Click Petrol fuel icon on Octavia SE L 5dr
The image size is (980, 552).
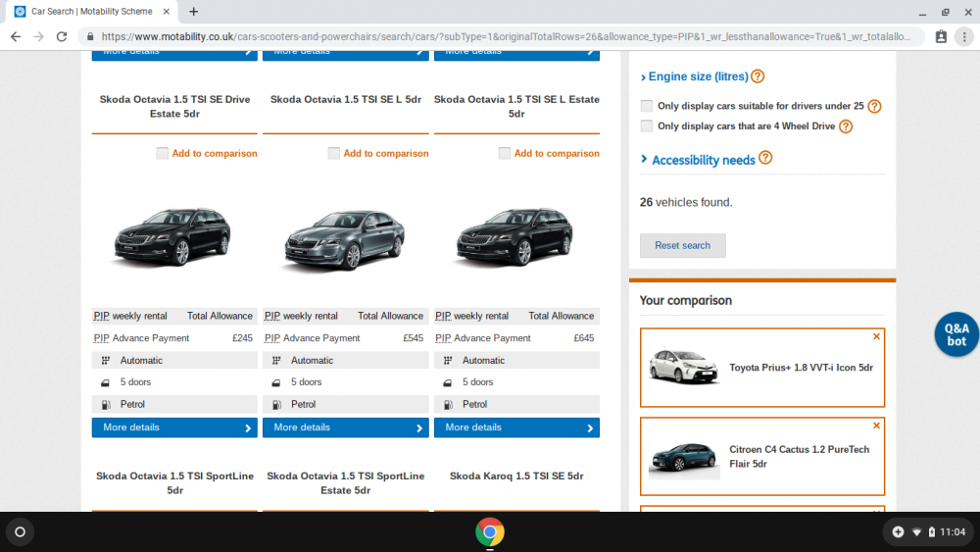[x=277, y=405]
